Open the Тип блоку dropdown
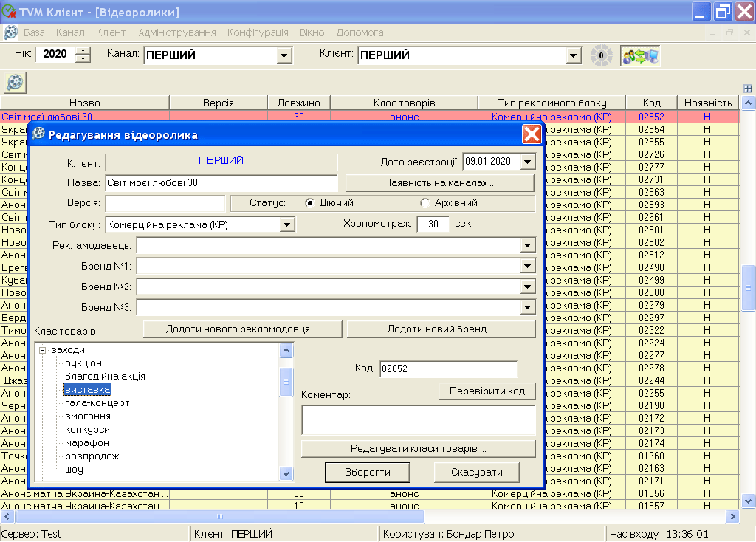 [x=287, y=224]
